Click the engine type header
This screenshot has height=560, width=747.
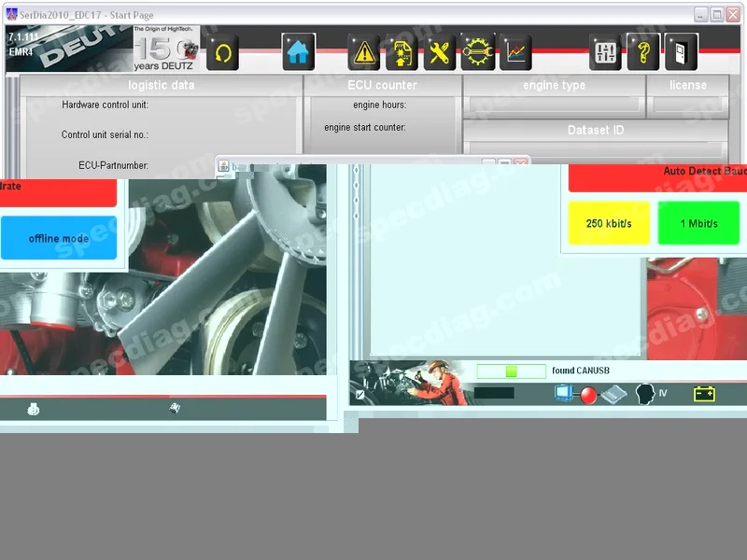click(554, 85)
